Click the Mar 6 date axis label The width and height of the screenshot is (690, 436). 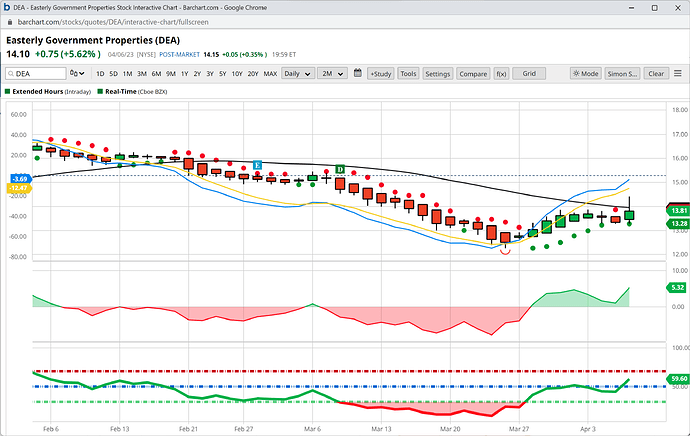(312, 429)
